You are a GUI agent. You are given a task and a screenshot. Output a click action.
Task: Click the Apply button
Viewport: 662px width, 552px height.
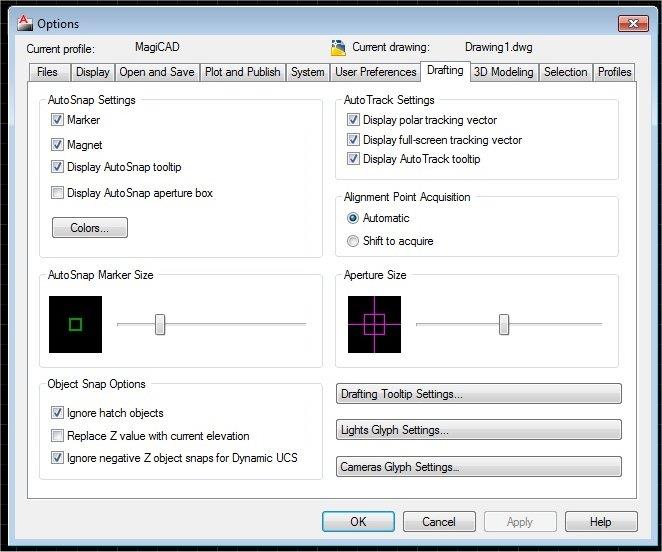[x=520, y=522]
